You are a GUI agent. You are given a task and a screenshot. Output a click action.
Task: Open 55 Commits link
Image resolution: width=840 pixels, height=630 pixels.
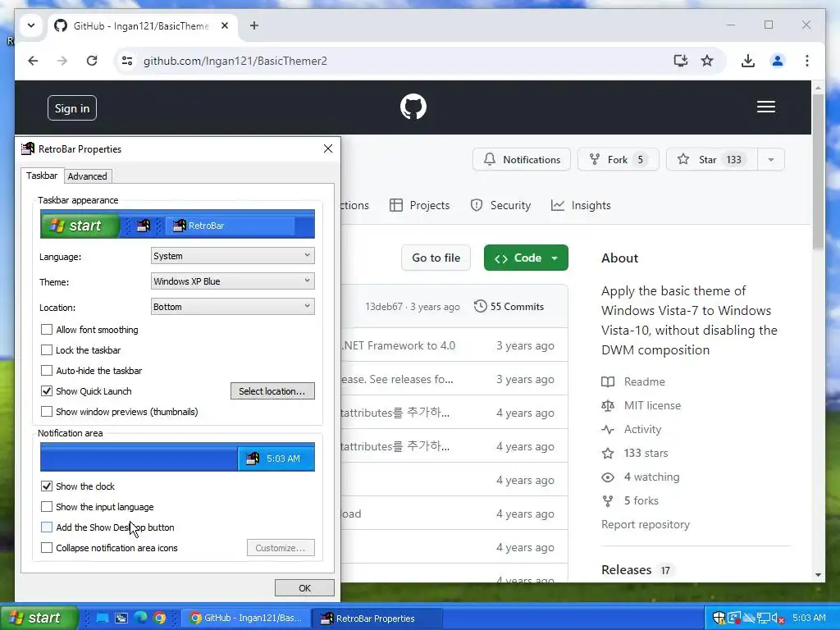[509, 307]
